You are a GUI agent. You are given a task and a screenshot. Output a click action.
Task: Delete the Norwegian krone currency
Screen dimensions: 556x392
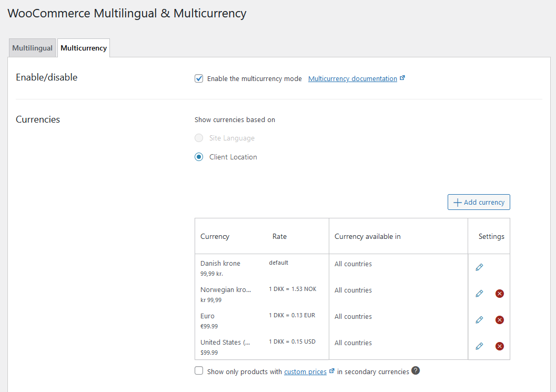(x=500, y=294)
